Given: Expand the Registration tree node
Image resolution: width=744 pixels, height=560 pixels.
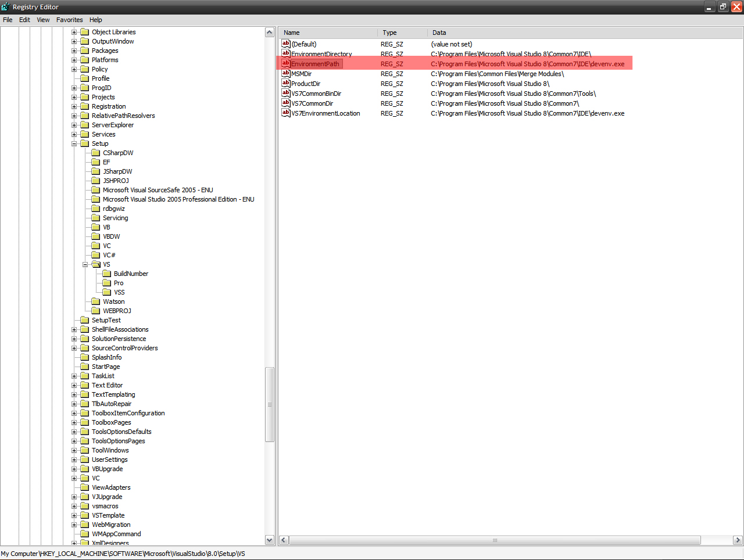Looking at the screenshot, I should (x=74, y=106).
